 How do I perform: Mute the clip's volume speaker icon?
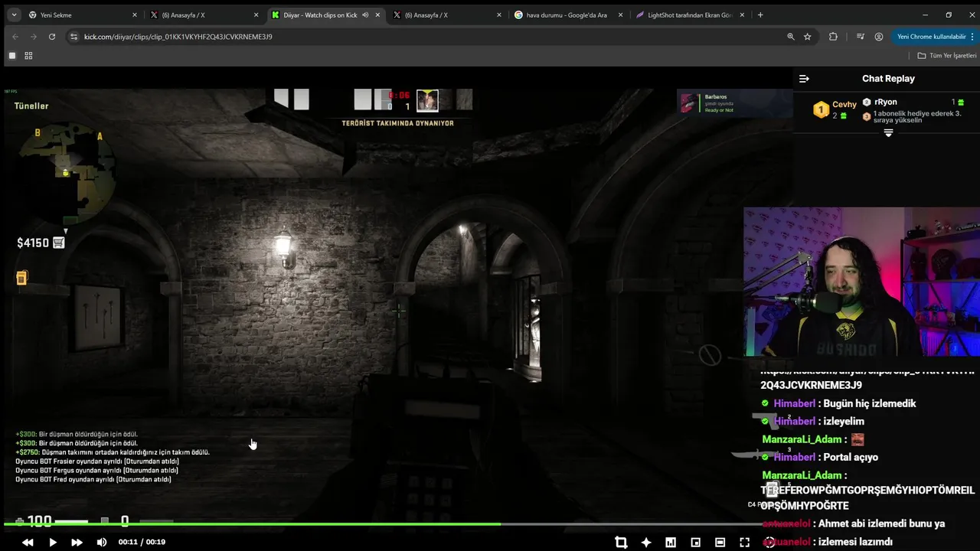tap(102, 542)
